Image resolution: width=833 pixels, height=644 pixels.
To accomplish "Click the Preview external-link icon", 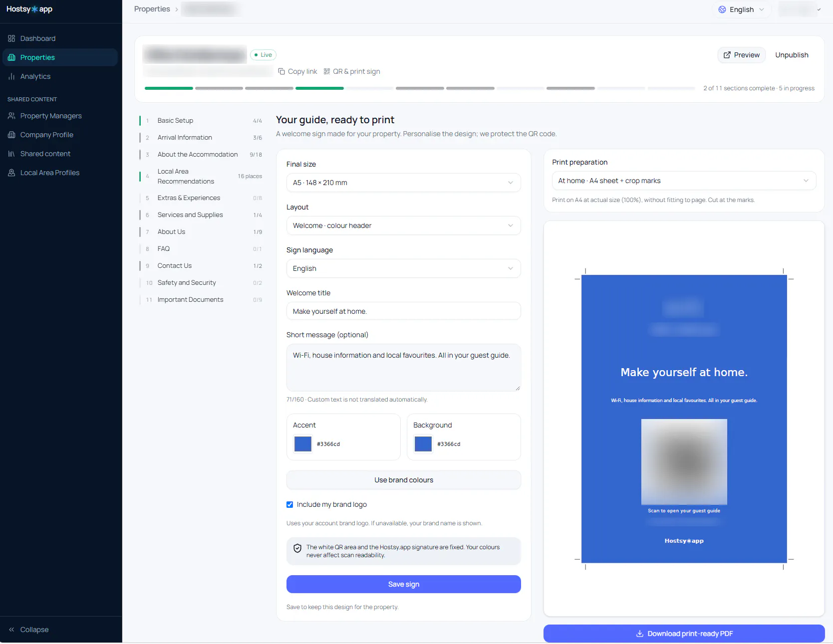I will [727, 55].
